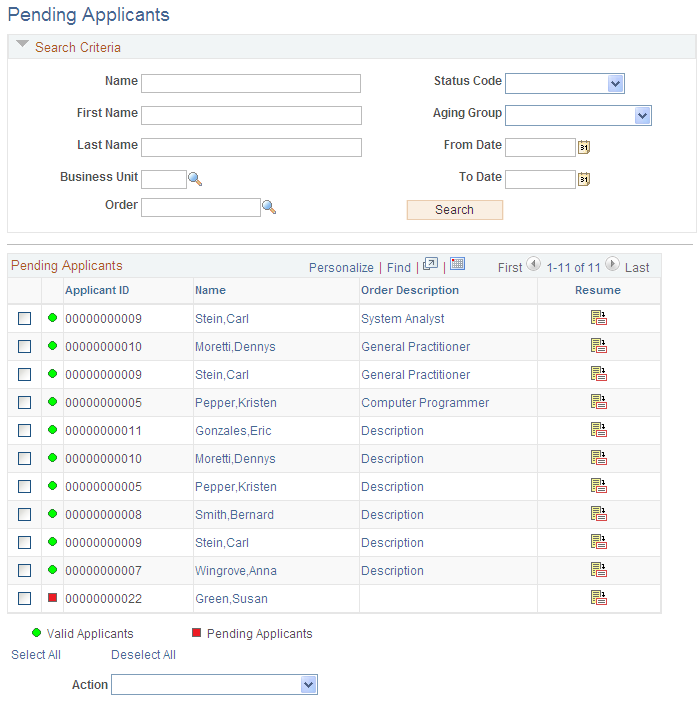Click inside the To Date field
This screenshot has height=701, width=698.
(540, 179)
